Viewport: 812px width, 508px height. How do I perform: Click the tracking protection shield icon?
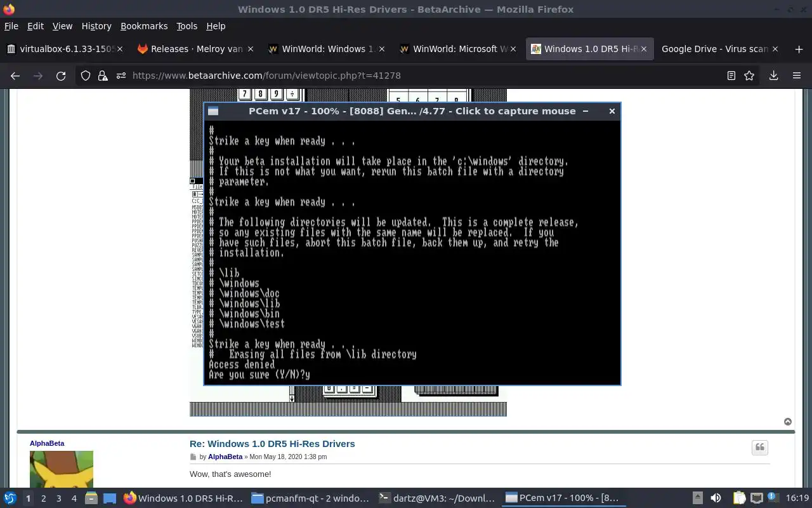[x=86, y=76]
